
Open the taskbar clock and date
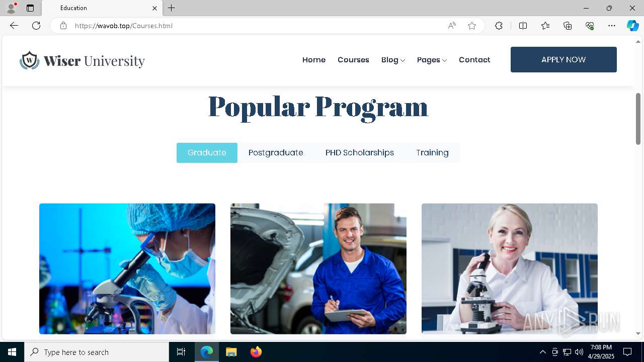coord(601,352)
